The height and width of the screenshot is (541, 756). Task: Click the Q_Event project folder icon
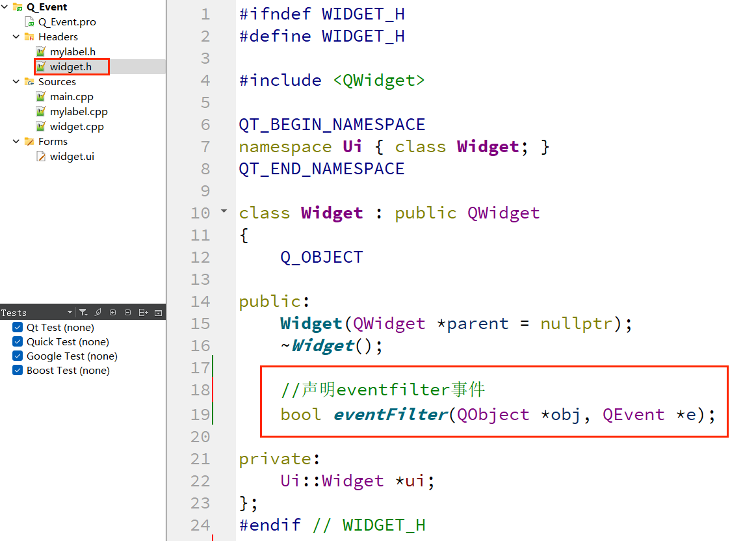(x=18, y=7)
